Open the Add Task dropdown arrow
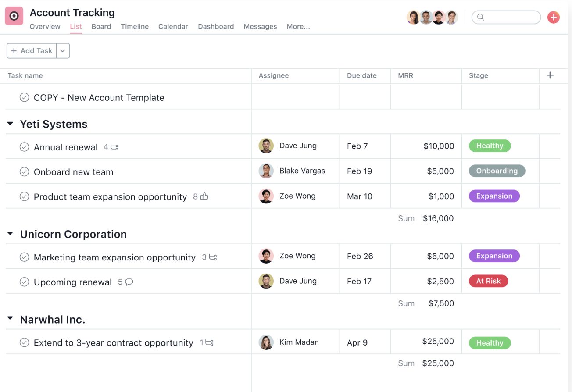Viewport: 572px width, 392px height. (63, 51)
